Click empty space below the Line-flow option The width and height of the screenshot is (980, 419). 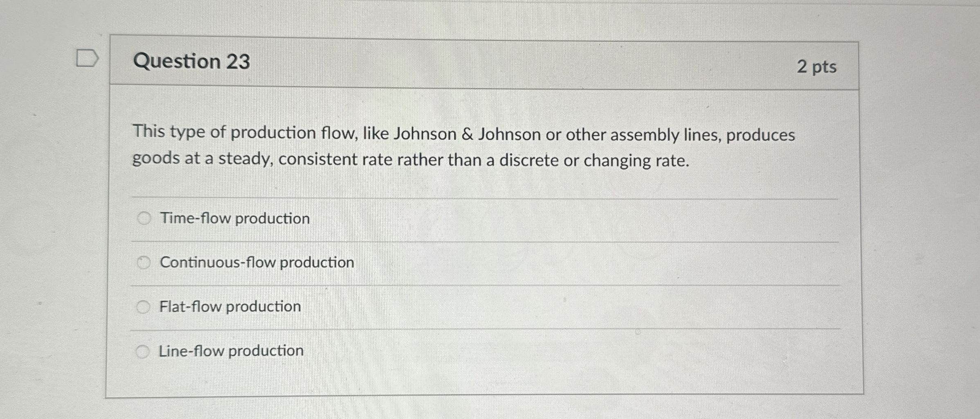tap(483, 378)
